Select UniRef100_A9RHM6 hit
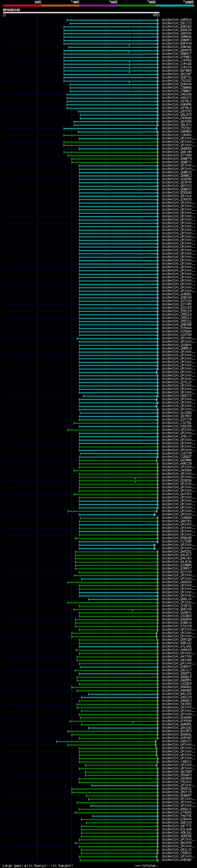 177,104
